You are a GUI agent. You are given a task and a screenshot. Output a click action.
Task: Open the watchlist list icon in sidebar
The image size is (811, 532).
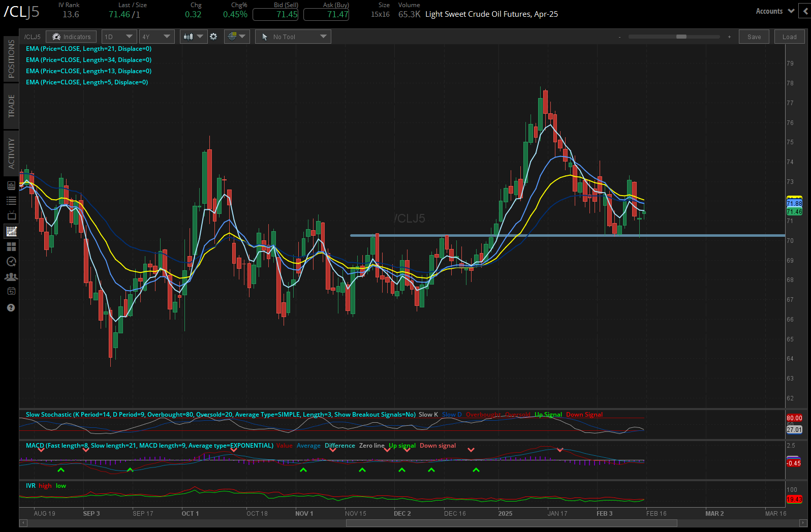coord(11,201)
